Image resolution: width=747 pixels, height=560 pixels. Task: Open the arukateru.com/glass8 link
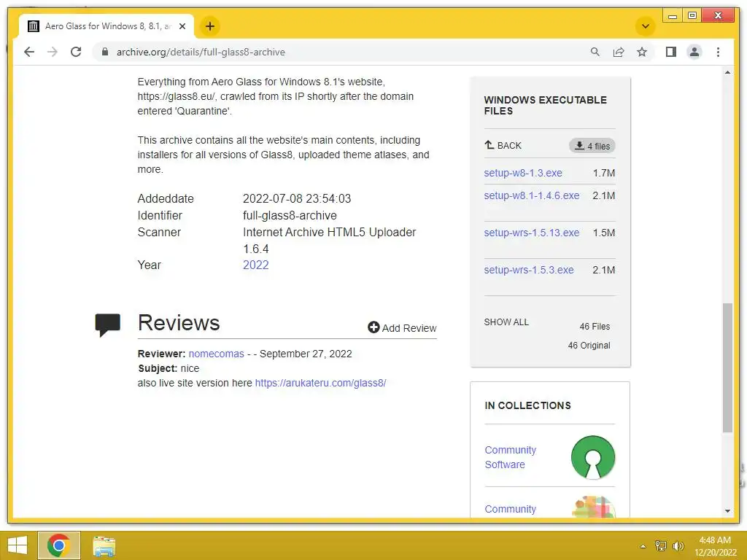321,383
